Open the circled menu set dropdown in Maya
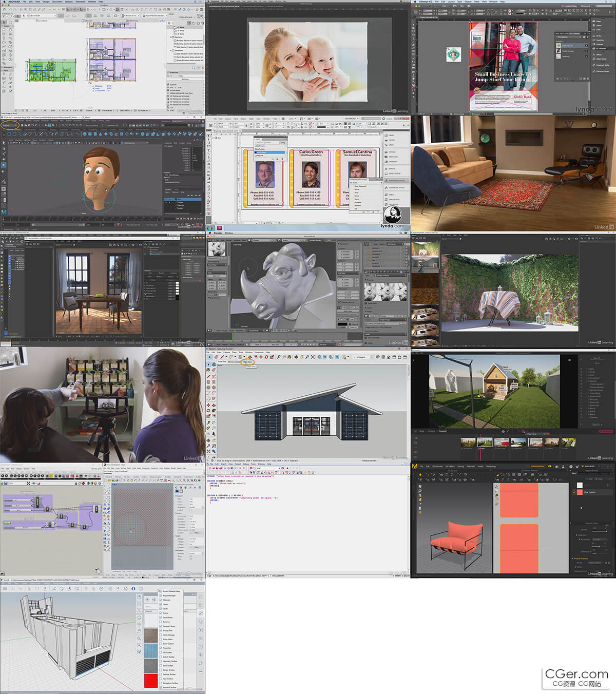Viewport: 616px width, 694px height. 9,125
